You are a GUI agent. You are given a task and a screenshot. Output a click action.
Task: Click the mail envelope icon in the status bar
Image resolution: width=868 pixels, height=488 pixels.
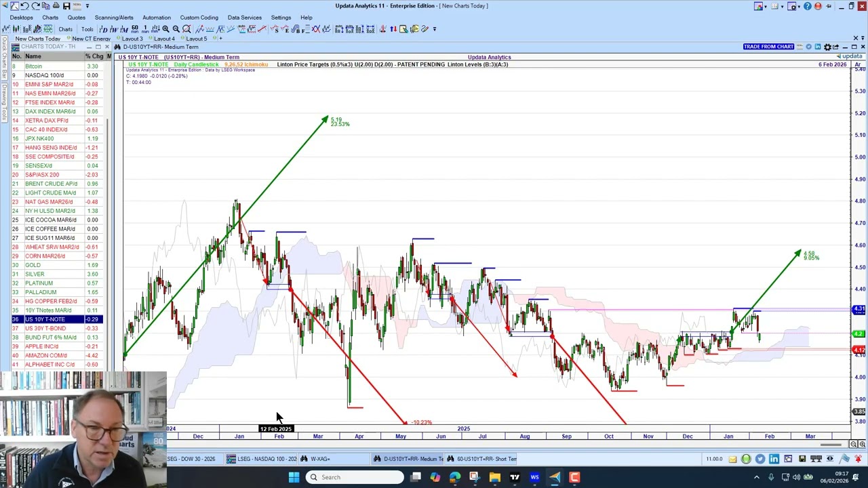tap(732, 459)
